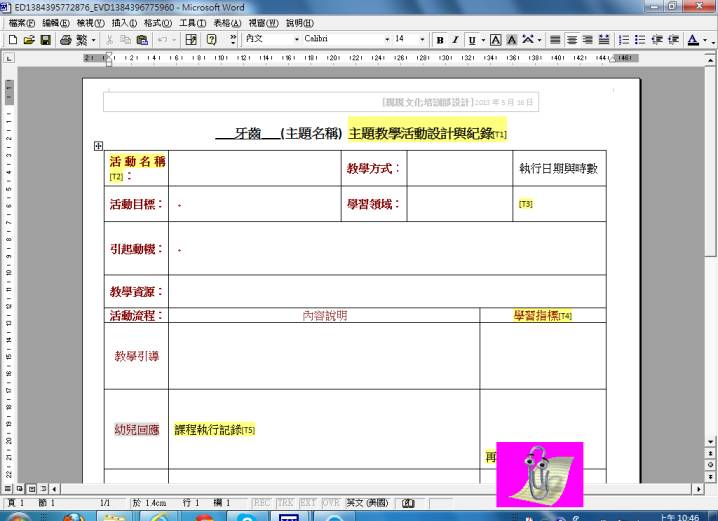Expand the Calibri font name dropdown
718x521 pixels.
387,39
